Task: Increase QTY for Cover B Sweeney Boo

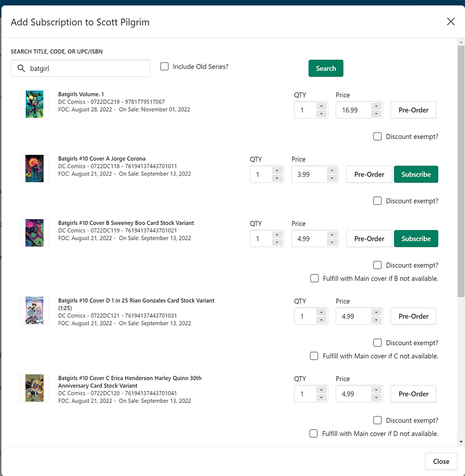Action: [x=277, y=235]
